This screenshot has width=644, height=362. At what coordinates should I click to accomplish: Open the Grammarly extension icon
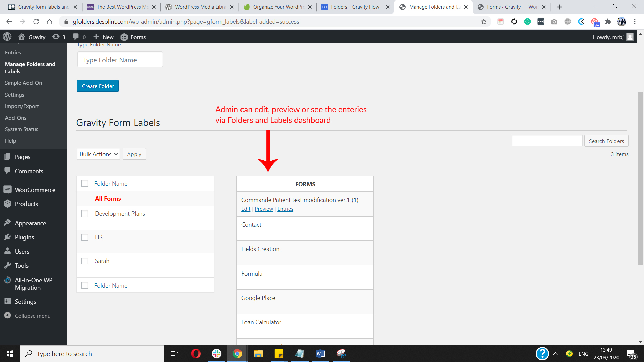point(527,22)
